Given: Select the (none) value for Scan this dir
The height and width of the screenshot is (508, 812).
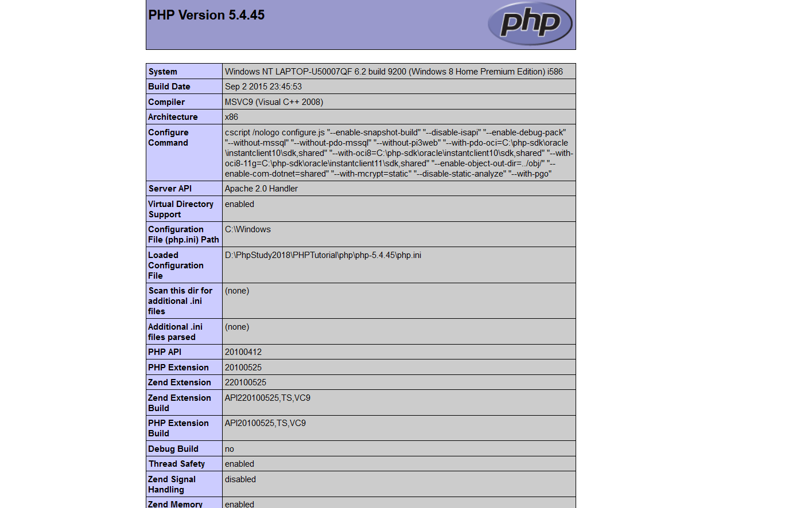Looking at the screenshot, I should pyautogui.click(x=237, y=291).
